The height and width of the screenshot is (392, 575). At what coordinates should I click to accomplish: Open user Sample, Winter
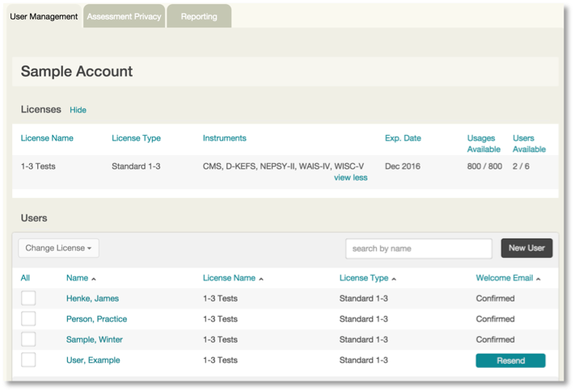95,339
